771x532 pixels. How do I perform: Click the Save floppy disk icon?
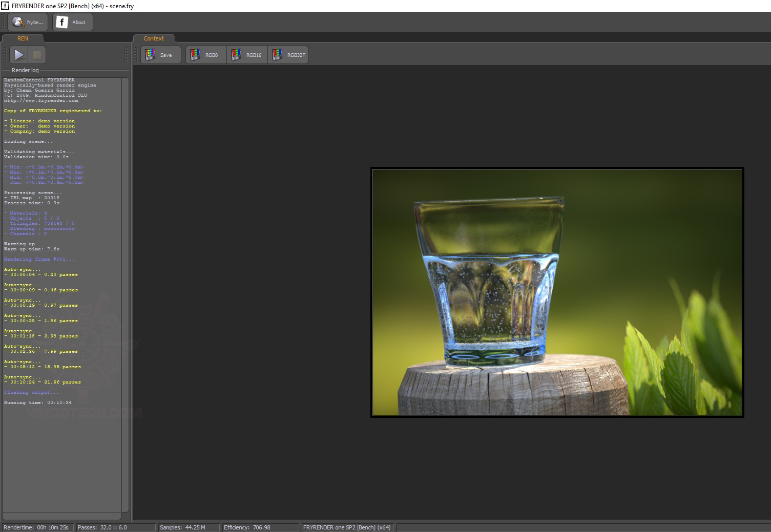click(x=150, y=55)
